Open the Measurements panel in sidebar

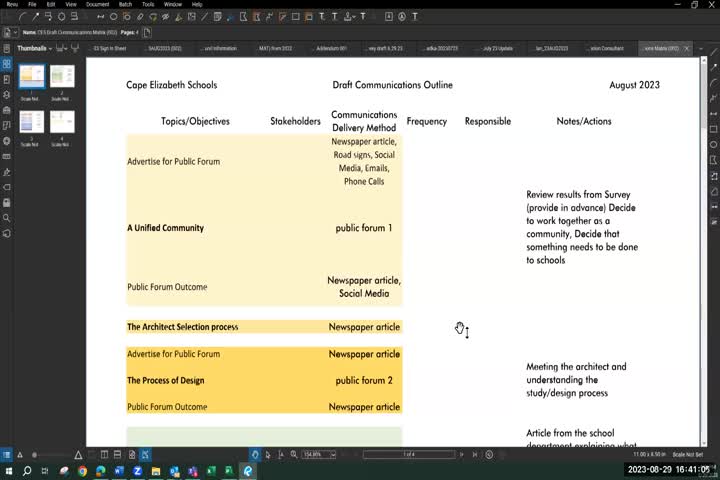6,157
